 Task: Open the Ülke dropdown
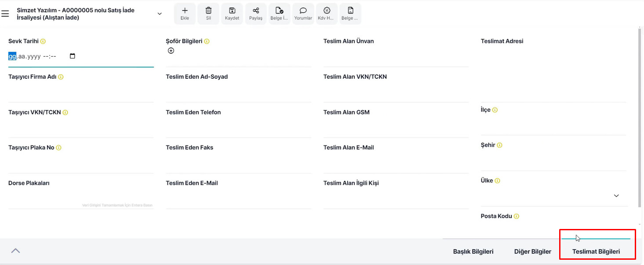(x=616, y=196)
